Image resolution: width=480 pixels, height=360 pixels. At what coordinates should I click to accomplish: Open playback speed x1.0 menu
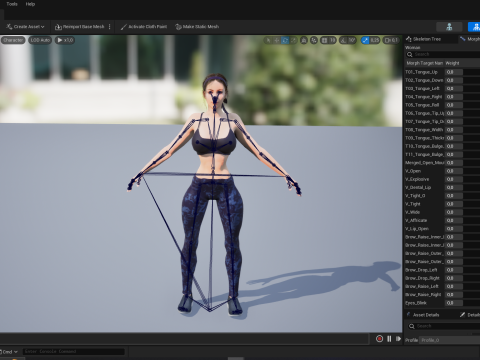(65, 40)
